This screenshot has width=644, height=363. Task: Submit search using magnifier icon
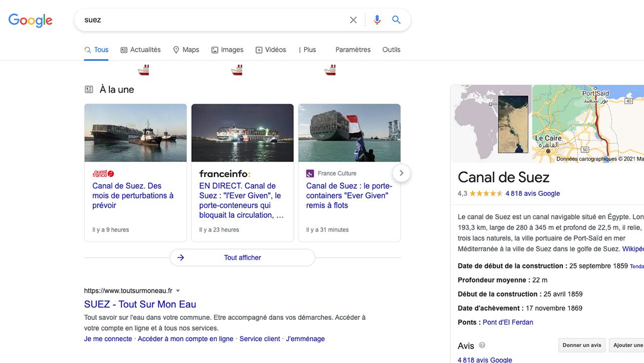pos(396,20)
